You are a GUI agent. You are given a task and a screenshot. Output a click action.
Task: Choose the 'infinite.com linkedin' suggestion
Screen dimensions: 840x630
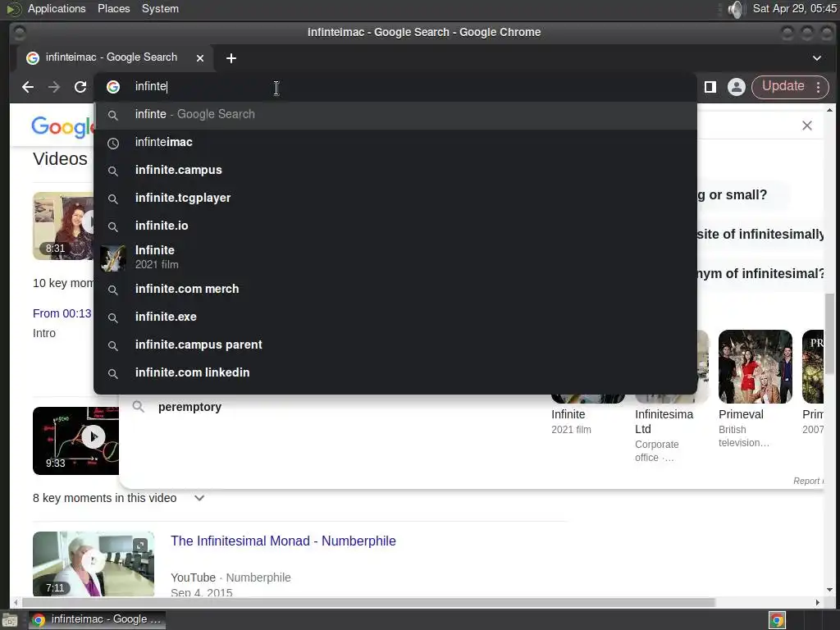pyautogui.click(x=395, y=373)
